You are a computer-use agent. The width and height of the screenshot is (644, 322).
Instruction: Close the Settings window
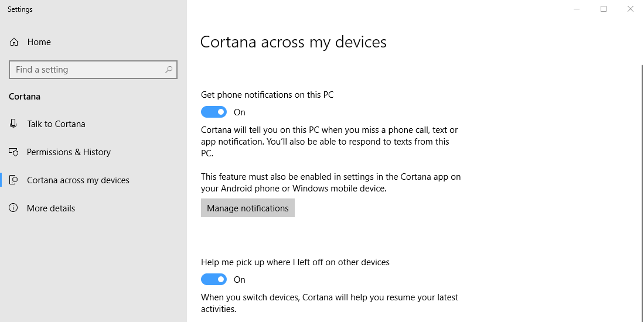click(631, 9)
